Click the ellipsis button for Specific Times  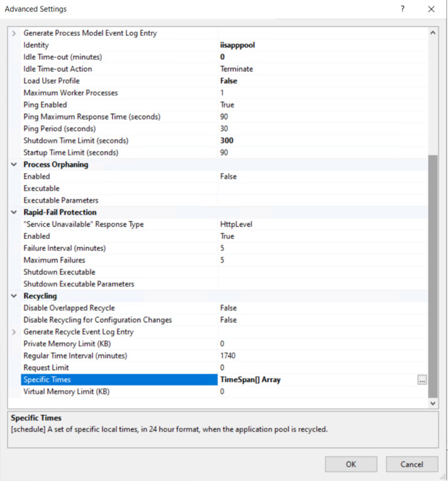click(422, 380)
